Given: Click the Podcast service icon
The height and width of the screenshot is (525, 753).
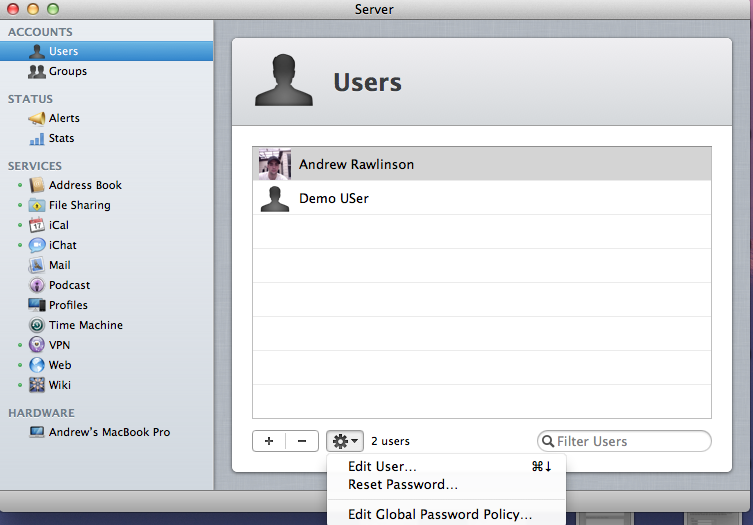Looking at the screenshot, I should (x=36, y=285).
